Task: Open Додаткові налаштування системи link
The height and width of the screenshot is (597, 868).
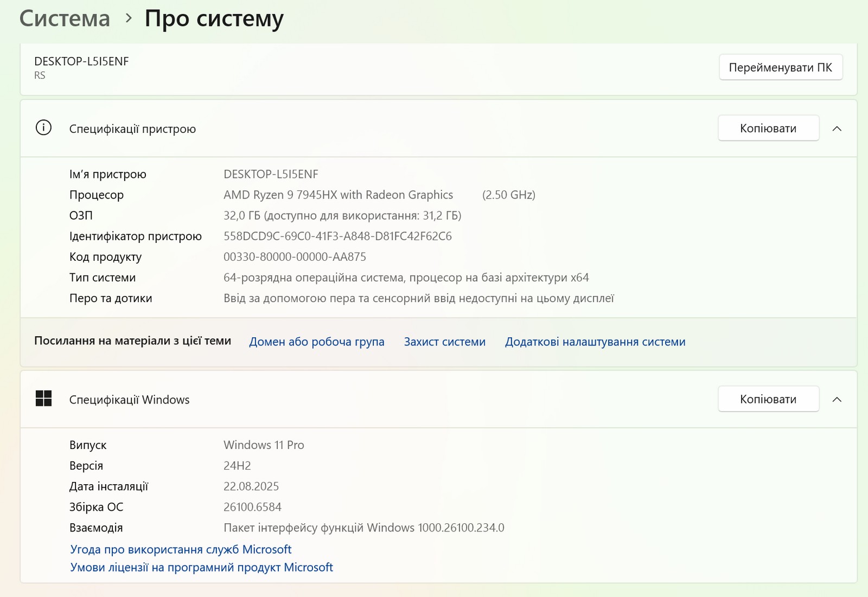Action: 595,342
